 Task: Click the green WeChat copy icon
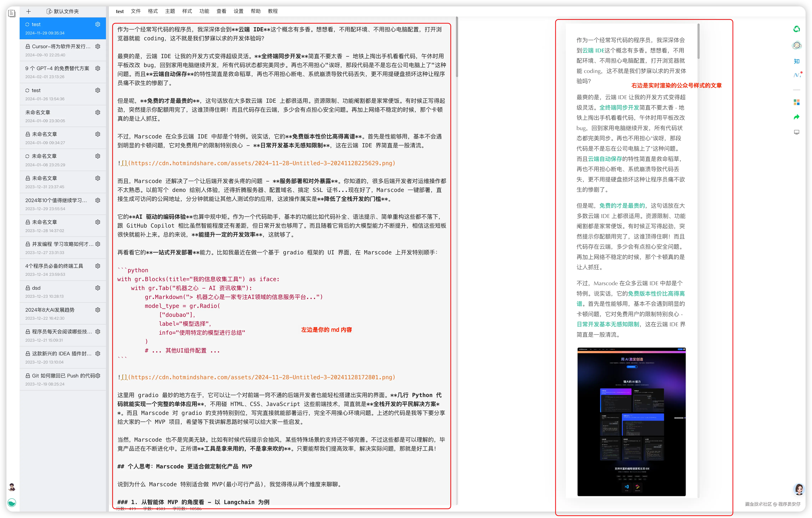[796, 29]
